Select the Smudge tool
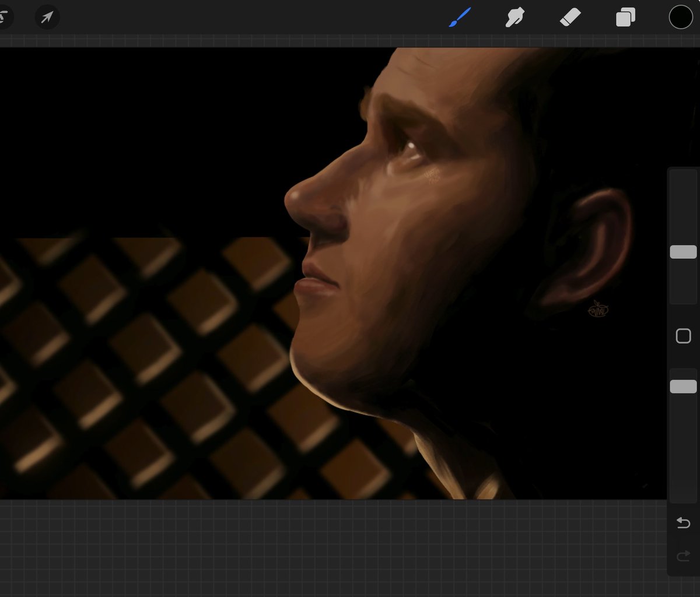Viewport: 700px width, 597px height. tap(515, 17)
